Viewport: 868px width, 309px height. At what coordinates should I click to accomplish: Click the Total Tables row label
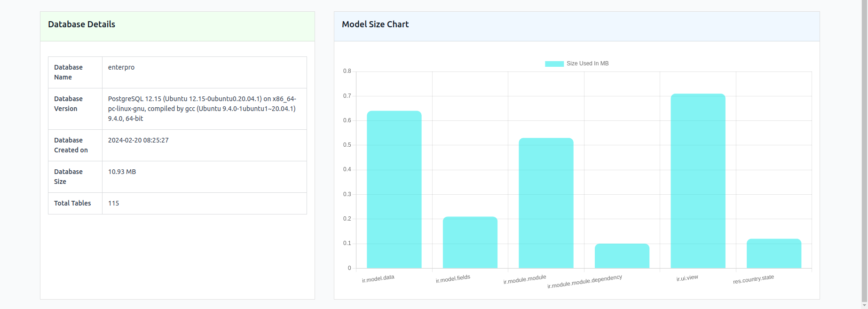click(72, 203)
